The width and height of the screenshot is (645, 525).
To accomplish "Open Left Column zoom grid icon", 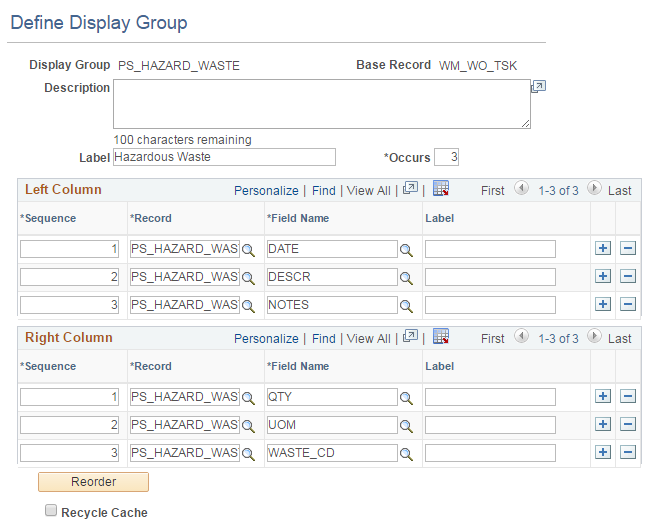I will point(409,190).
